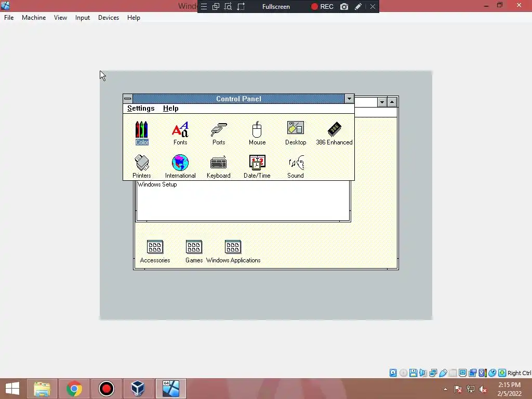Viewport: 532px width, 399px height.
Task: Click the shared folders status icon
Action: (x=453, y=373)
